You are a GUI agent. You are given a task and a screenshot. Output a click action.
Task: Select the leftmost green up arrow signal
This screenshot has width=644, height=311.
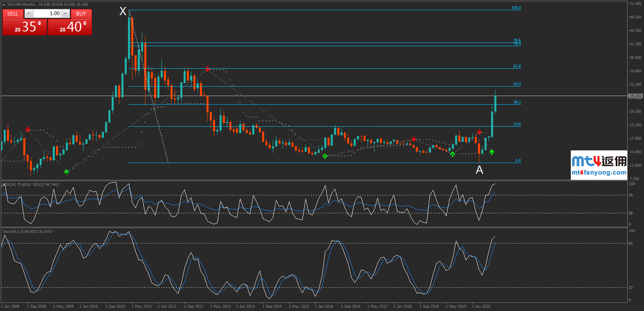67,172
